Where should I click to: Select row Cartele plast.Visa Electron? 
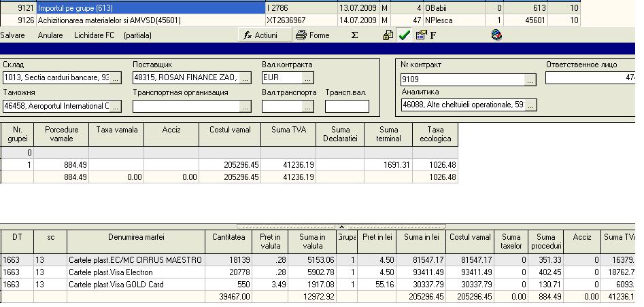pyautogui.click(x=318, y=272)
